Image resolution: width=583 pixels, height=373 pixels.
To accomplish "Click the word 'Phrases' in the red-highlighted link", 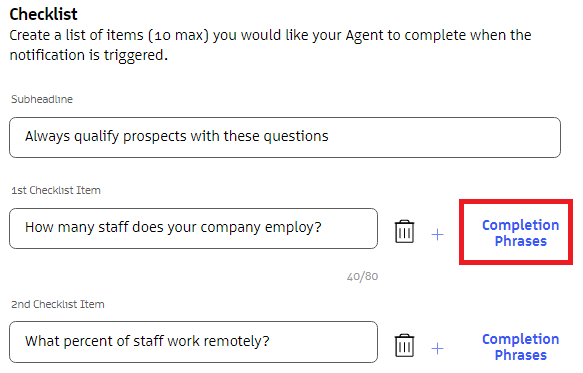I will coord(521,241).
